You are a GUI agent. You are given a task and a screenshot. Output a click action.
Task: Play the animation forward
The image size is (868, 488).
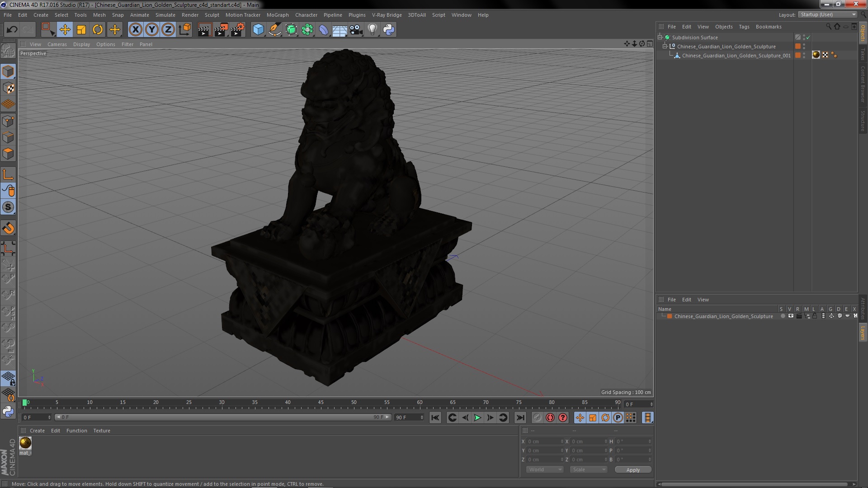pos(477,418)
